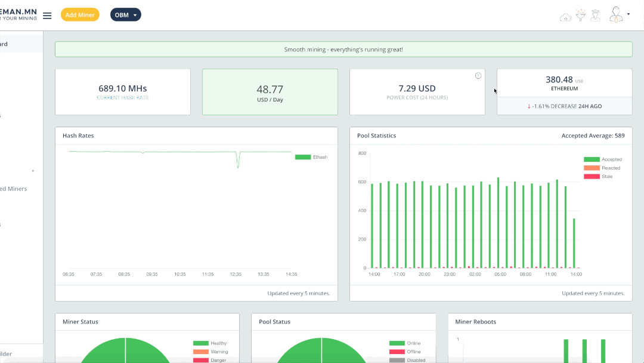Toggle the hamburger sidebar menu
The image size is (644, 363).
coord(47,16)
